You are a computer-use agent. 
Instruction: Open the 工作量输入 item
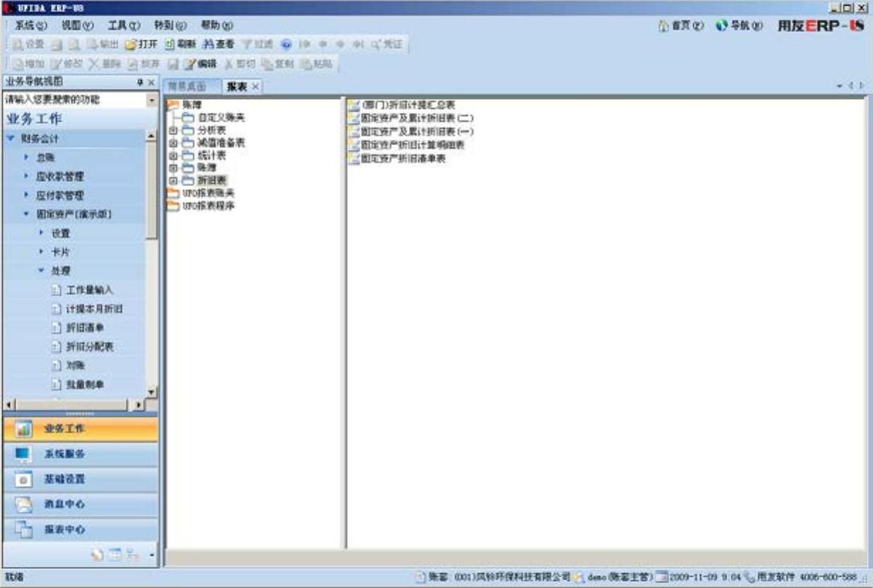(x=83, y=290)
